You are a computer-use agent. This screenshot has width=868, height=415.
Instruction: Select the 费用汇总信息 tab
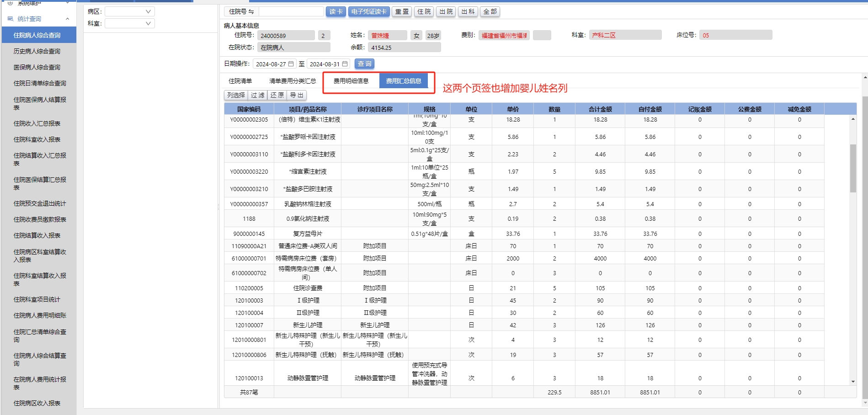pyautogui.click(x=404, y=81)
